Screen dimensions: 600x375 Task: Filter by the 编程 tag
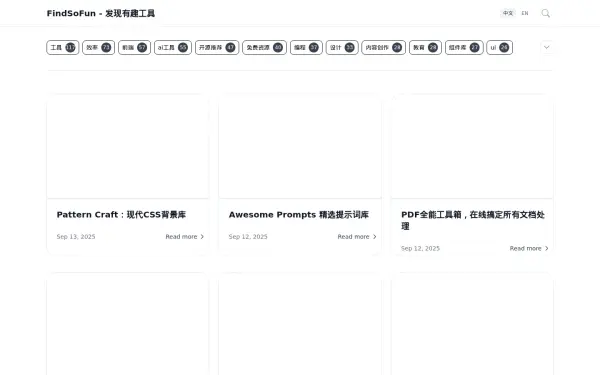306,47
